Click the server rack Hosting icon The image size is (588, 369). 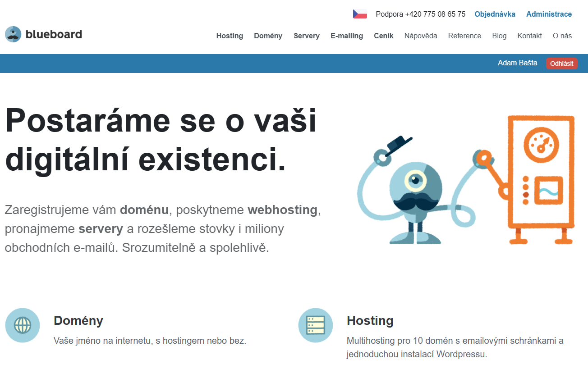315,325
